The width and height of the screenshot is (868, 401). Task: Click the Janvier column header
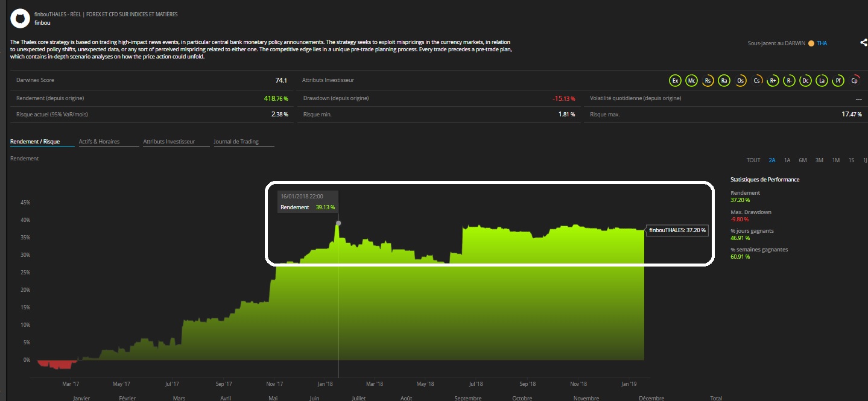(81, 398)
